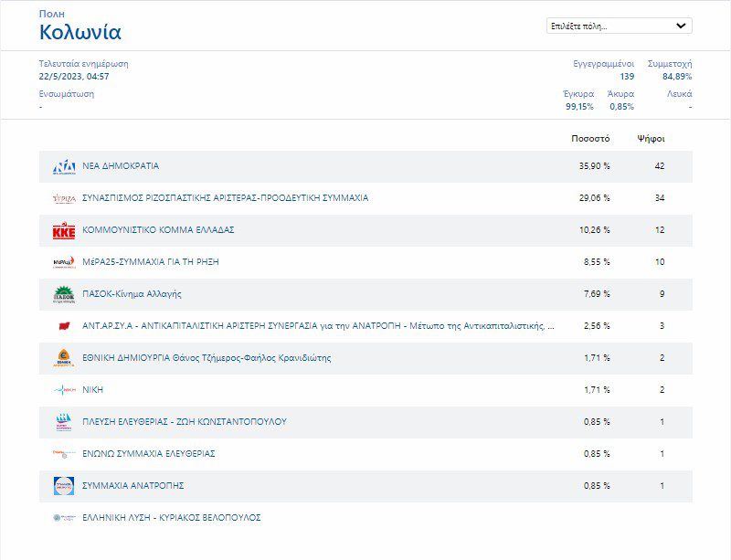Click the Νέα Δημοκρατία party logo
Image resolution: width=731 pixels, height=560 pixels.
click(x=64, y=166)
